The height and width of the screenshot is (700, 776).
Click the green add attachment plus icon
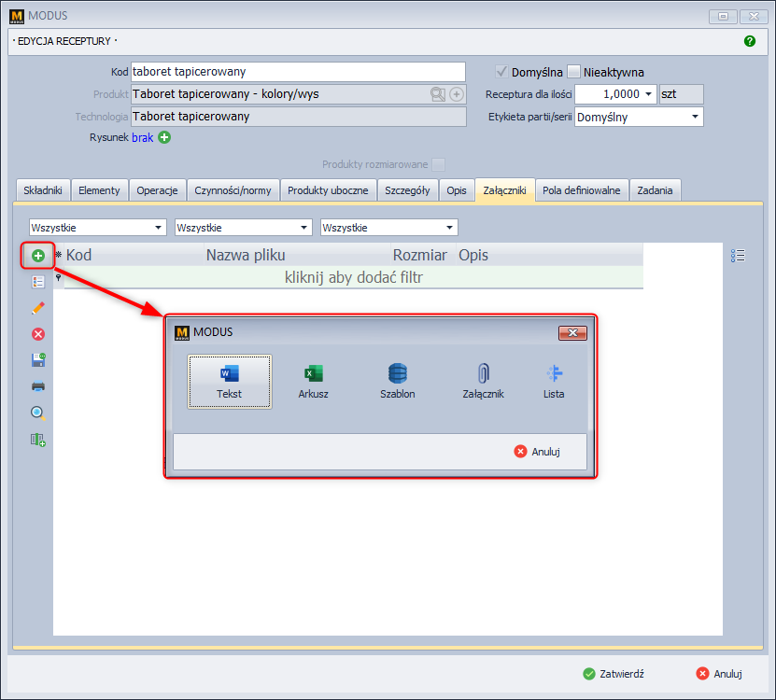pos(38,255)
